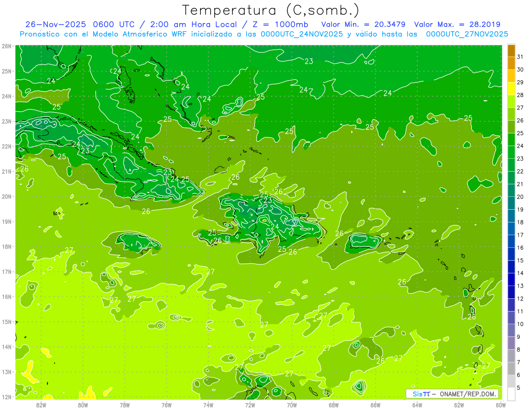Click the 68W longitude axis label
532x411 pixels.
pyautogui.click(x=333, y=405)
